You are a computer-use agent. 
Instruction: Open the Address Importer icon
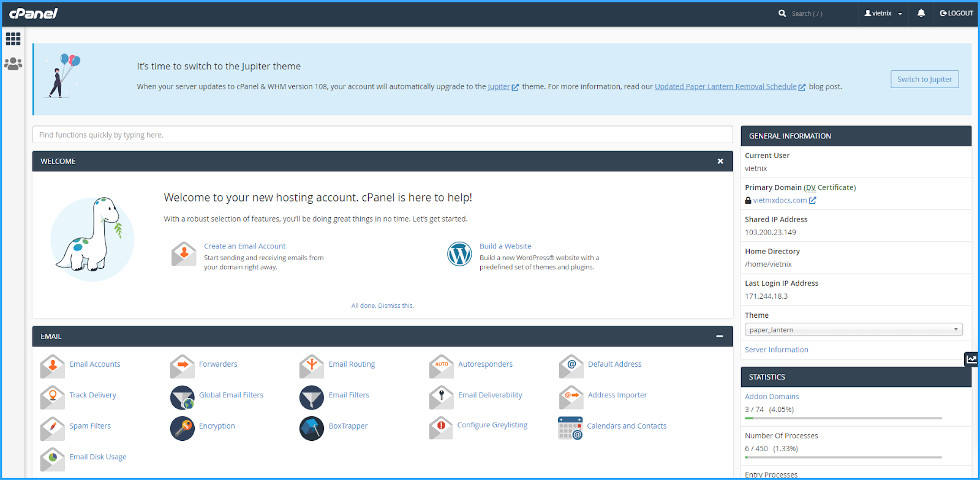point(571,397)
